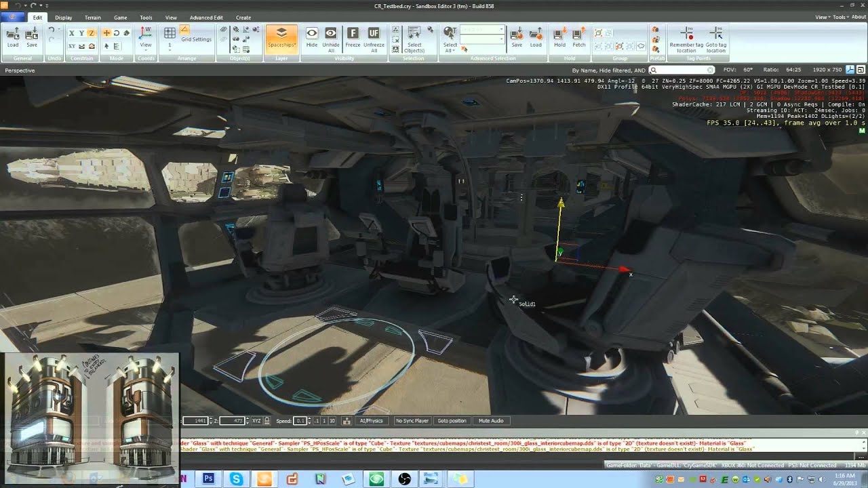Open Grid Settings
This screenshot has width=868, height=488.
[196, 39]
